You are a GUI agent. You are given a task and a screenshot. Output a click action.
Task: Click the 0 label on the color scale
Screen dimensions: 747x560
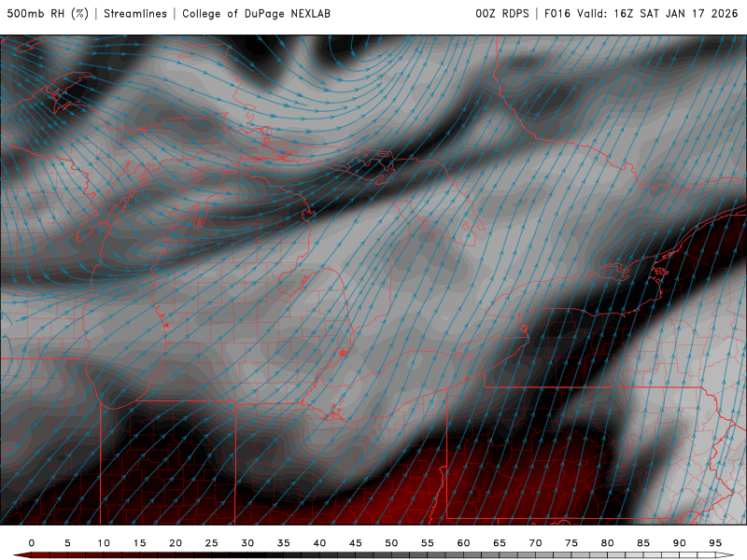32,543
